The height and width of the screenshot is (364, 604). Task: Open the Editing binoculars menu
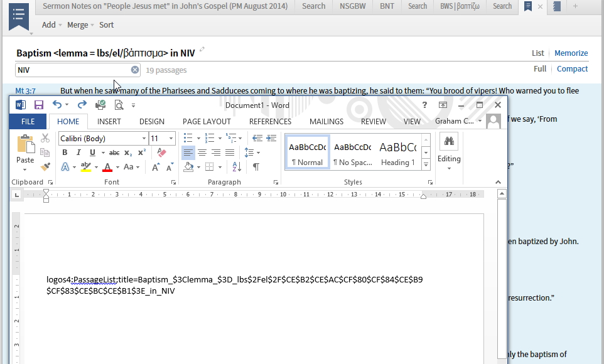[x=449, y=152]
